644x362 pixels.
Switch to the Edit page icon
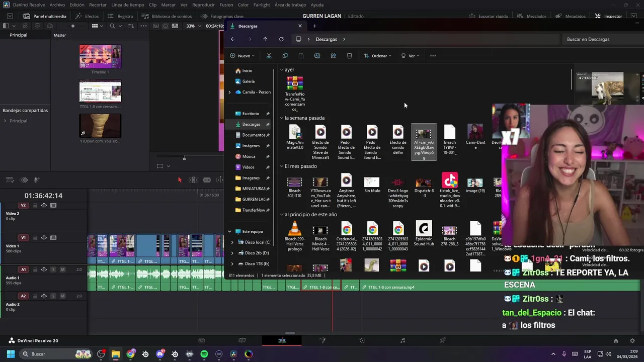[282, 340]
